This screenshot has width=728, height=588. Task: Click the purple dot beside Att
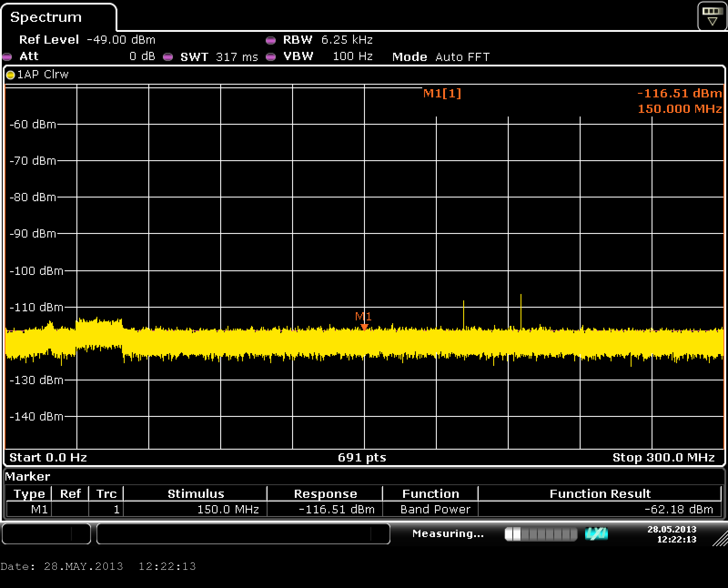tap(7, 57)
